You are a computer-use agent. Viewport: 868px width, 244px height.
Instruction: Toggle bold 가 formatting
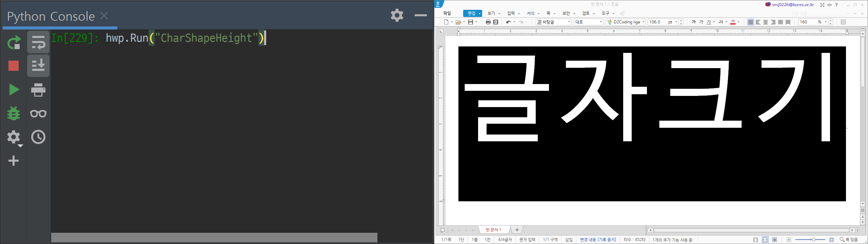694,22
